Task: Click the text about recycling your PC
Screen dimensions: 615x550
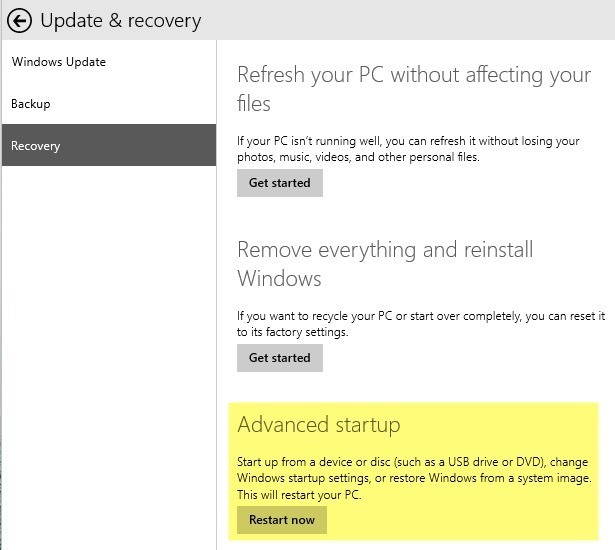Action: [x=420, y=316]
